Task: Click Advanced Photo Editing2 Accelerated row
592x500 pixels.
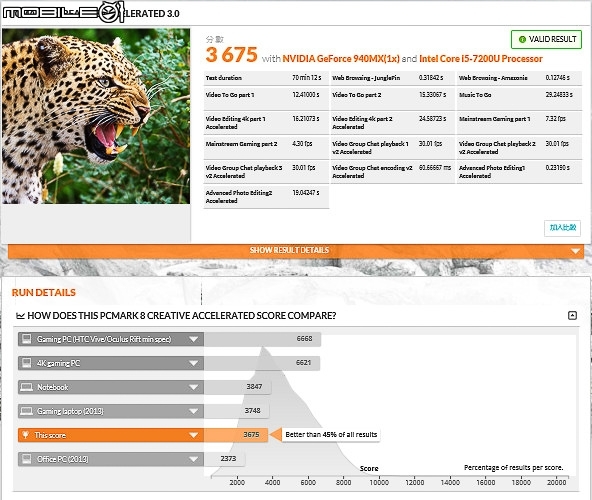Action: (266, 197)
